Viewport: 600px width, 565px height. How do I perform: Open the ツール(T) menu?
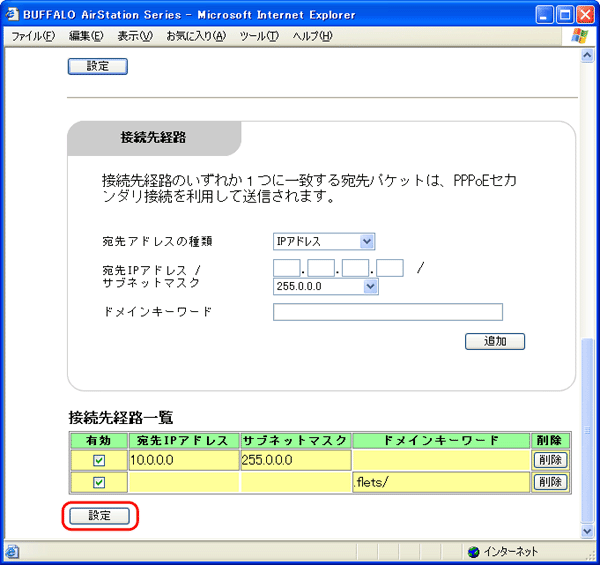pos(259,36)
